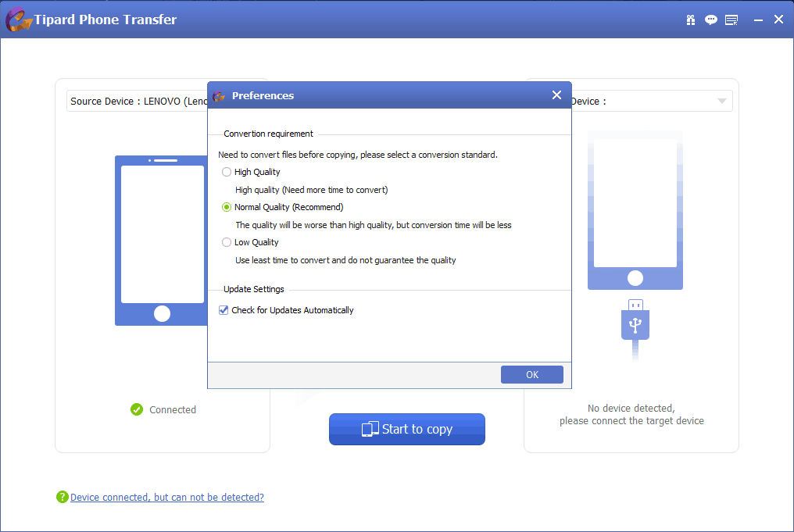This screenshot has height=532, width=794.
Task: Open the menu icon in the title bar
Action: click(x=731, y=19)
